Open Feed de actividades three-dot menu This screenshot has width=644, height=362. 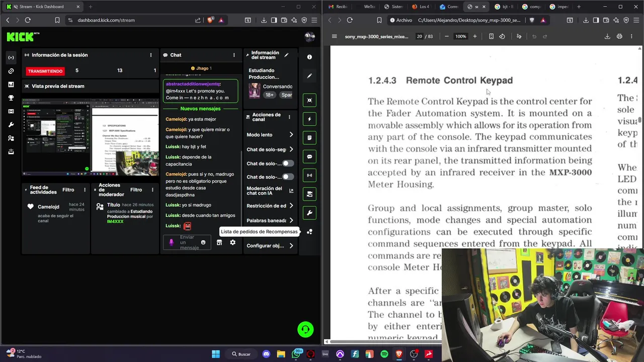(85, 190)
